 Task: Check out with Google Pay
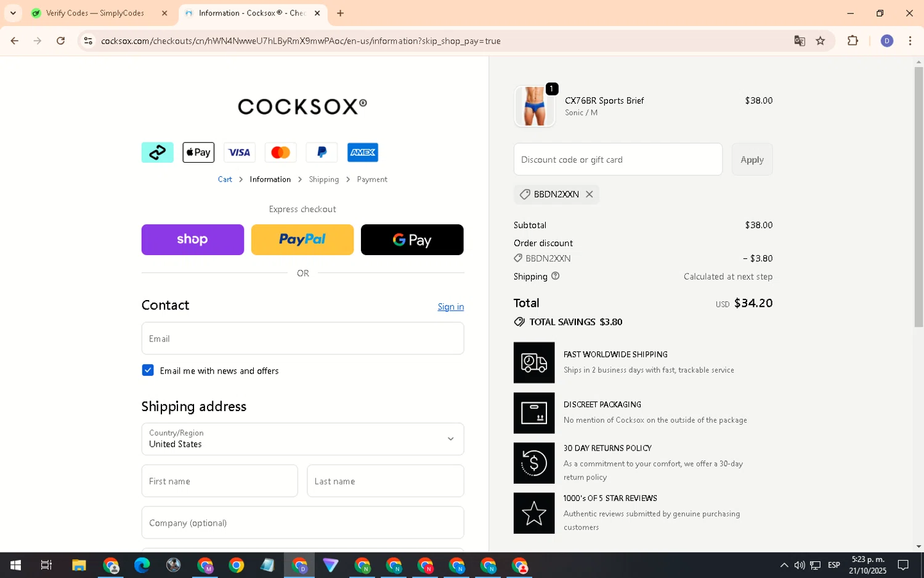coord(412,240)
